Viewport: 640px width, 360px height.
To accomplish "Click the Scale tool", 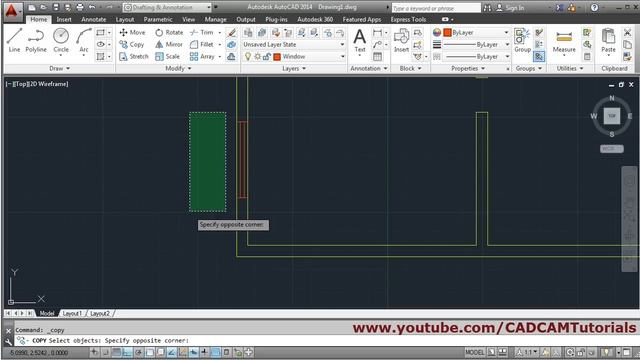I will click(x=167, y=56).
